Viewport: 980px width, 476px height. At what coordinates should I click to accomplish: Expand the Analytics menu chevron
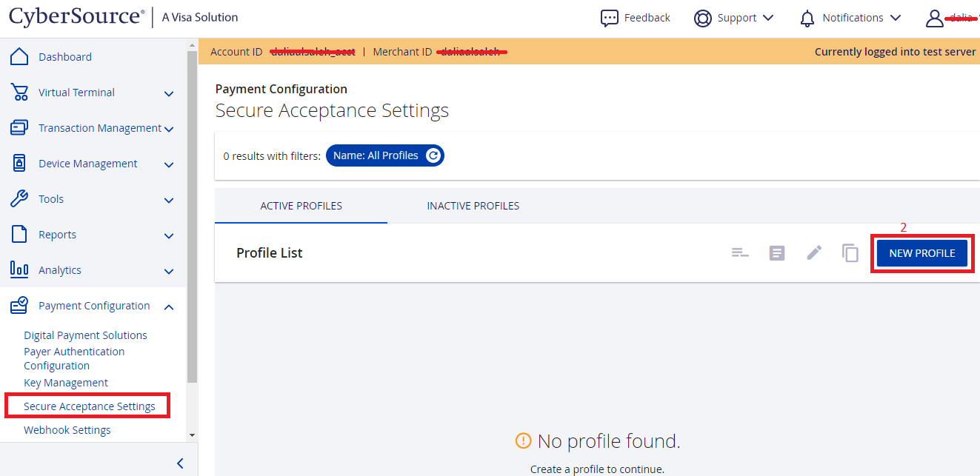169,272
